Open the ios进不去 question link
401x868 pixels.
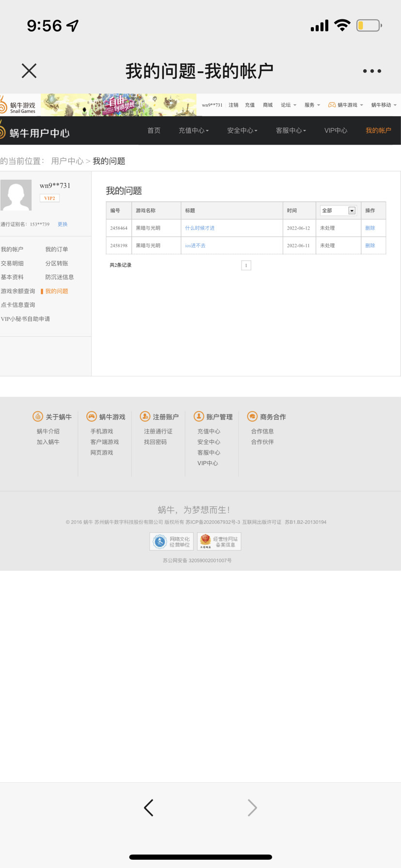[195, 246]
